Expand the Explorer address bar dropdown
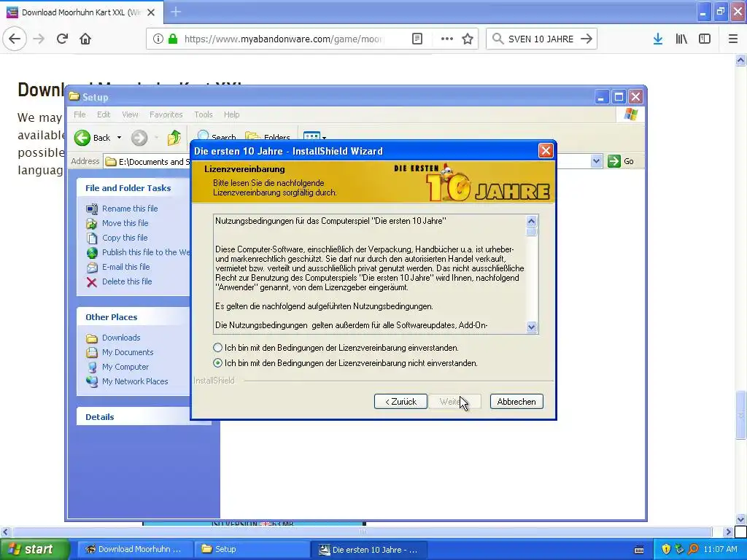The image size is (747, 560). pyautogui.click(x=596, y=161)
